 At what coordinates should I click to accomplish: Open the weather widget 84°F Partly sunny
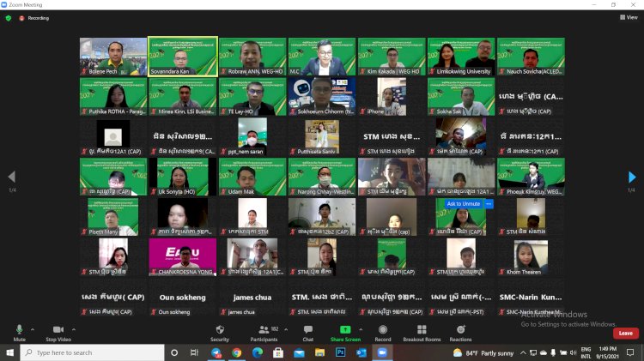[x=483, y=352]
